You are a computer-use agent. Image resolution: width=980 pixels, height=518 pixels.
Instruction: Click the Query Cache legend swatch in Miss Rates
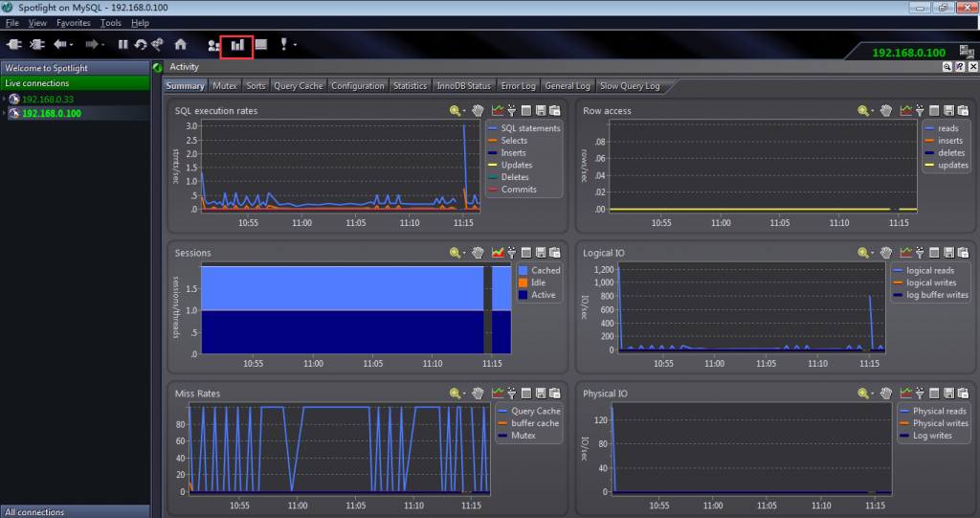[502, 411]
